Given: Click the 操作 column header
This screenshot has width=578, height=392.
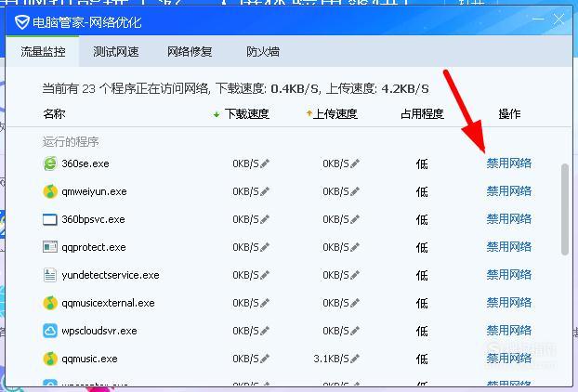Looking at the screenshot, I should point(509,114).
